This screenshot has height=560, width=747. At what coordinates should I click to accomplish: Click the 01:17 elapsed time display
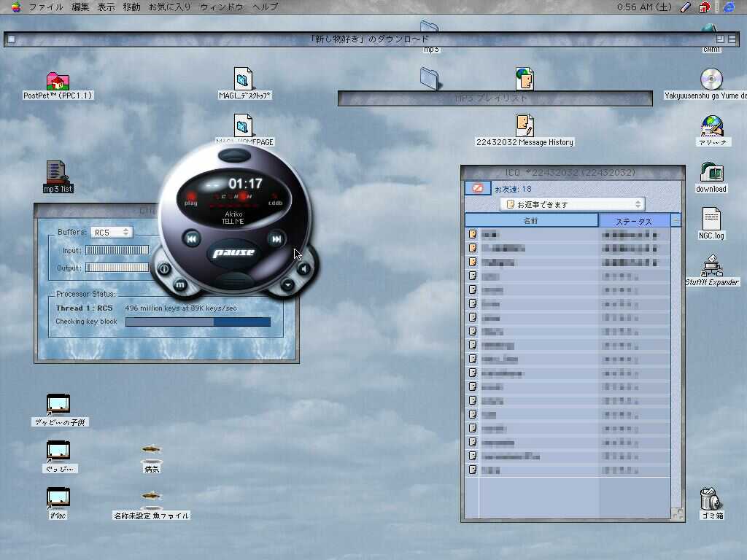[245, 183]
